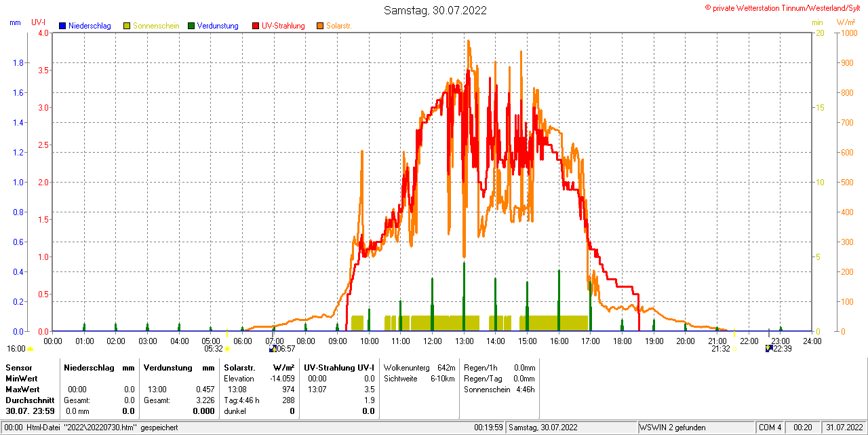Click the sunset icon beside 21:32
The width and height of the screenshot is (868, 435).
[734, 349]
